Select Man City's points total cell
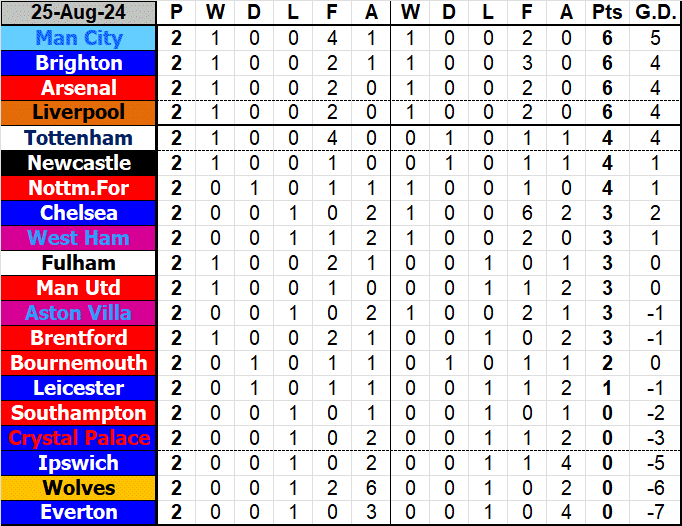The height and width of the screenshot is (526, 682). coord(606,38)
